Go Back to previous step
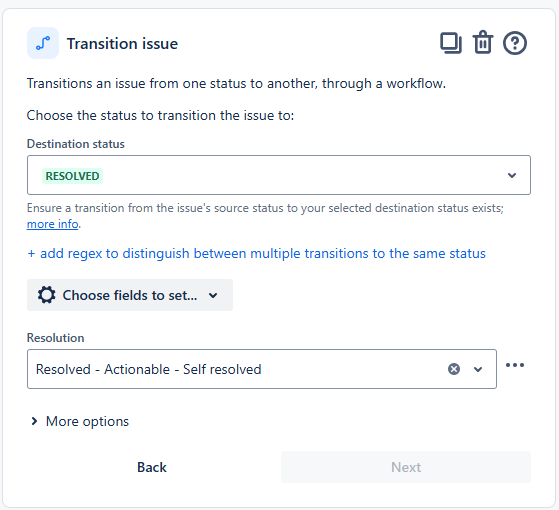This screenshot has height=510, width=559. point(152,467)
